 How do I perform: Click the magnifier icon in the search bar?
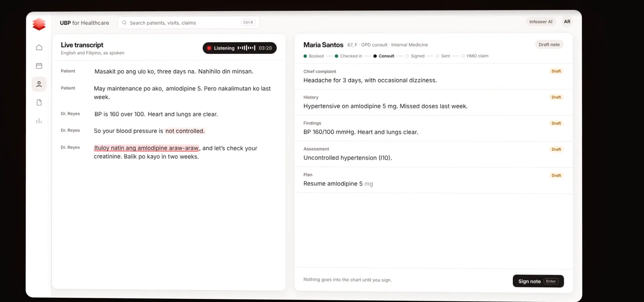coord(124,23)
